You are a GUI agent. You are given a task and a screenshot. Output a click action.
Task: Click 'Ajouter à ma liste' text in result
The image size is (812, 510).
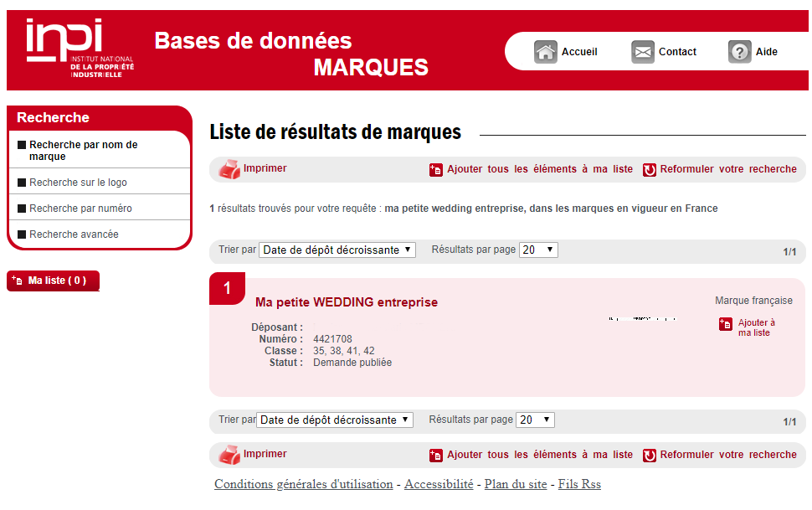click(757, 327)
